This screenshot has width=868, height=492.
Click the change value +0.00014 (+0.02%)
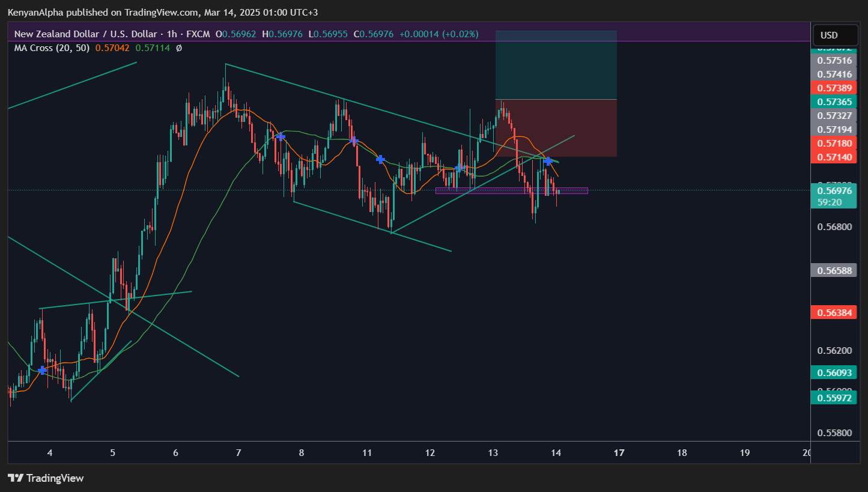[x=438, y=34]
